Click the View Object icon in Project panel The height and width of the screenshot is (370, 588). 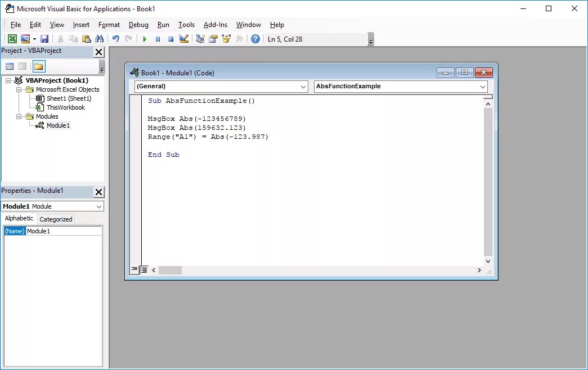pyautogui.click(x=23, y=66)
